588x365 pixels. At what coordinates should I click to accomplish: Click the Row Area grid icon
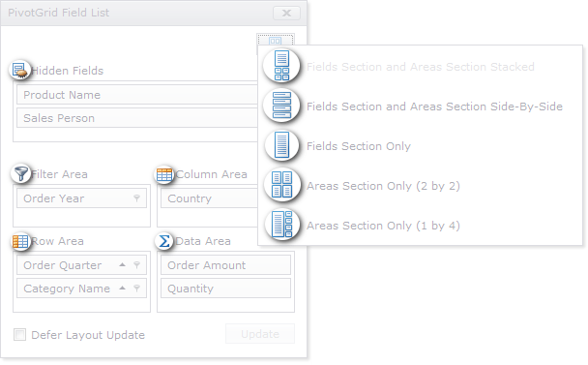pyautogui.click(x=20, y=241)
